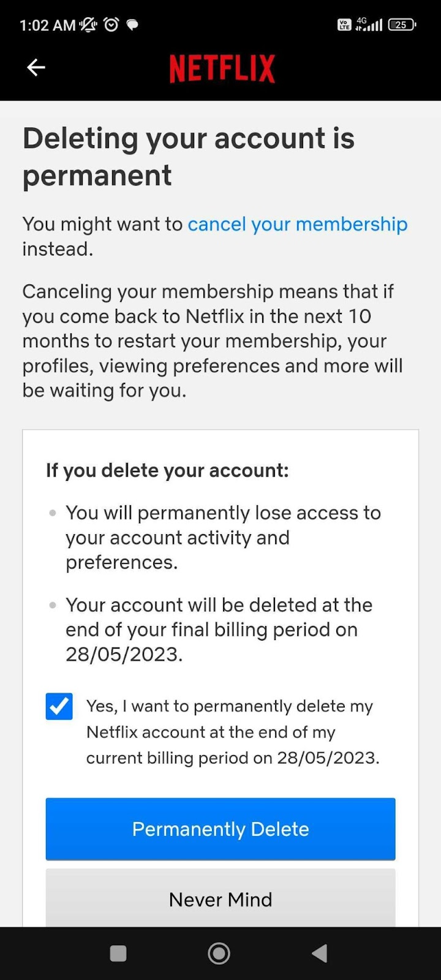Tap the silent mode bell icon

[x=88, y=24]
